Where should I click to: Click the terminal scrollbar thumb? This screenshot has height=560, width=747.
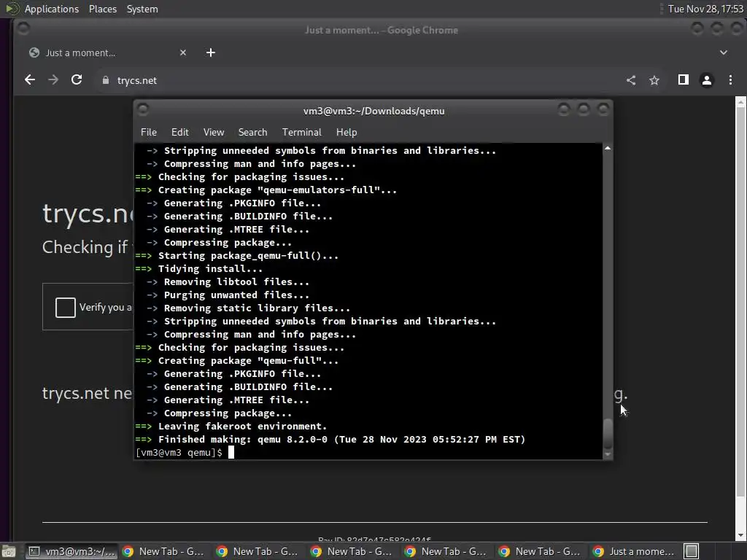click(x=608, y=433)
